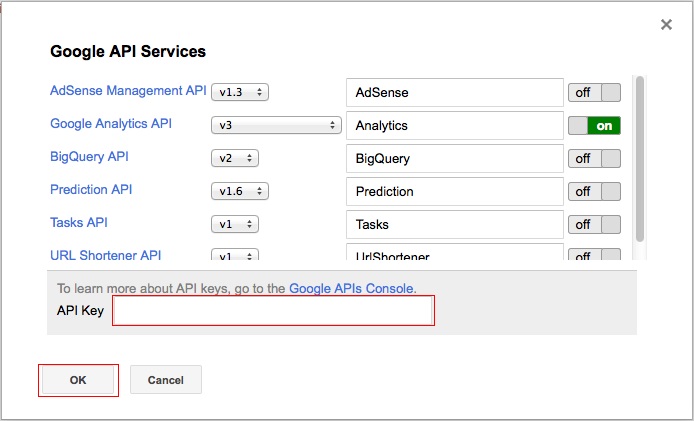Open the Google Analytics API link
This screenshot has width=694, height=421.
111,124
